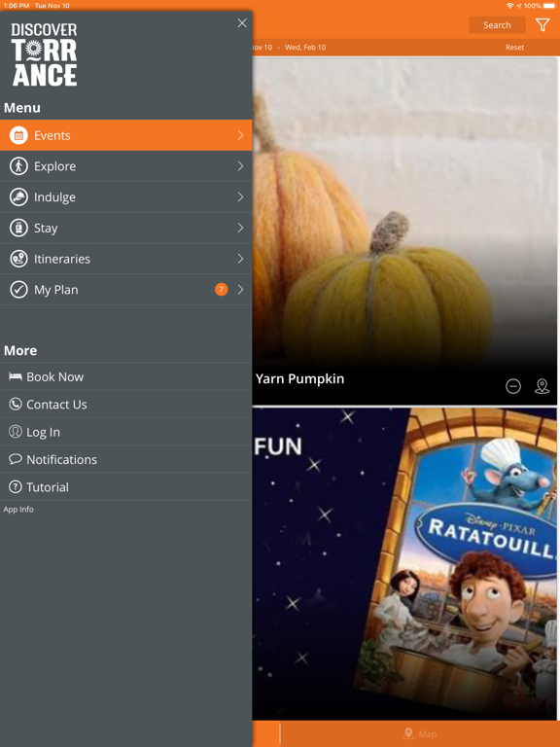Switch to the Map tab
The width and height of the screenshot is (560, 747).
click(420, 733)
